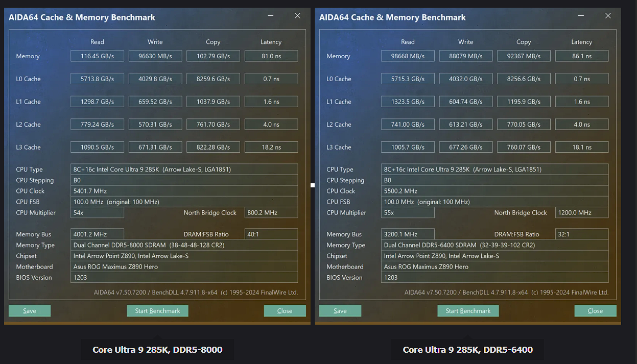Close the DDR5-8000 AIDA64 window with X
This screenshot has height=364, width=637.
[297, 16]
